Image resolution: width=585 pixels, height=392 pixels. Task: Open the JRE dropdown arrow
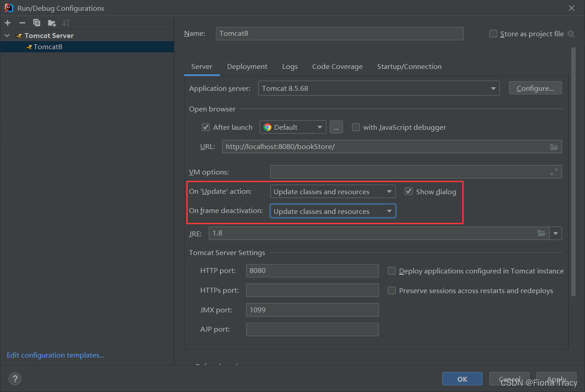click(556, 233)
